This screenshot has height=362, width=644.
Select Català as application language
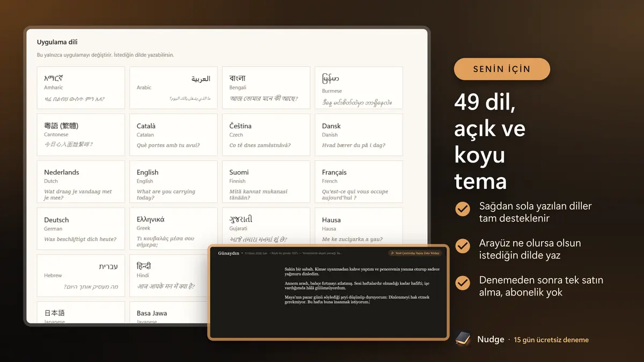pos(173,135)
